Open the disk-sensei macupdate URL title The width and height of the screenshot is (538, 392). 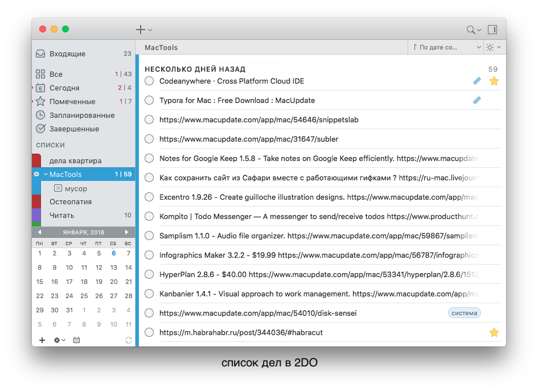click(258, 313)
